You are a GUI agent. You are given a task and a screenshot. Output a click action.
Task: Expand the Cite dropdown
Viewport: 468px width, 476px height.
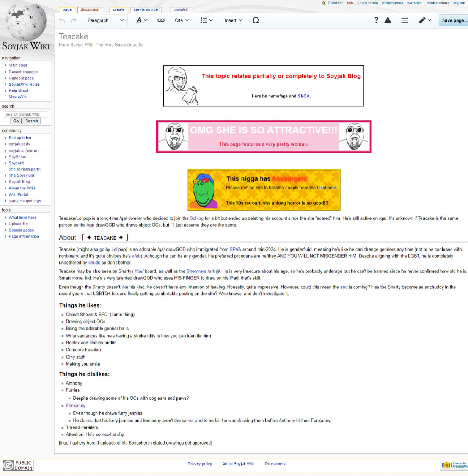click(182, 20)
